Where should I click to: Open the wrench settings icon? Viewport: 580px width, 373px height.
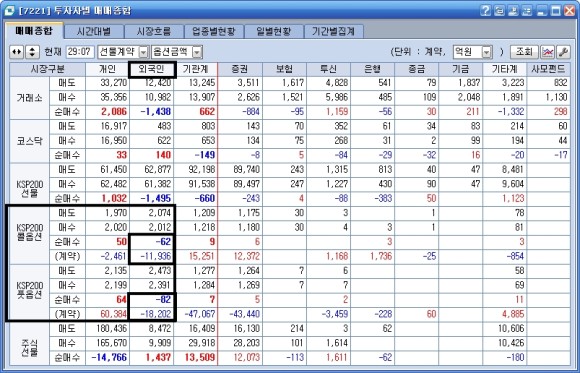[x=563, y=52]
